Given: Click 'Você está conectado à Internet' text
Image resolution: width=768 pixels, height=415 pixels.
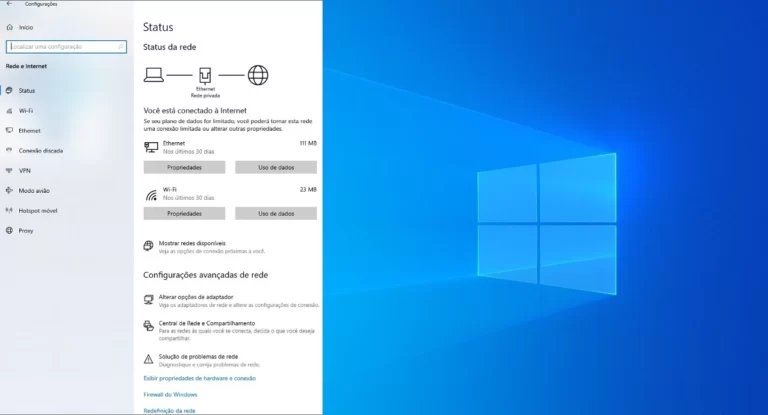Looking at the screenshot, I should [x=195, y=111].
